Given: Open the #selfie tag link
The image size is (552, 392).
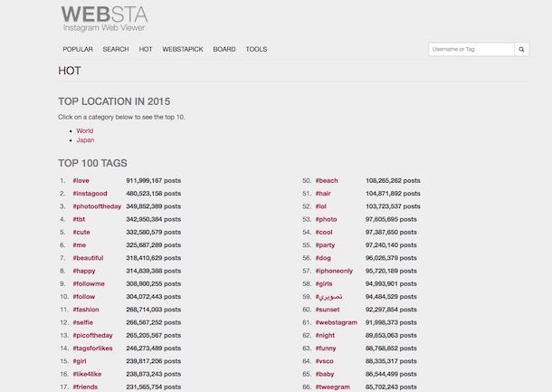Looking at the screenshot, I should pyautogui.click(x=82, y=322).
